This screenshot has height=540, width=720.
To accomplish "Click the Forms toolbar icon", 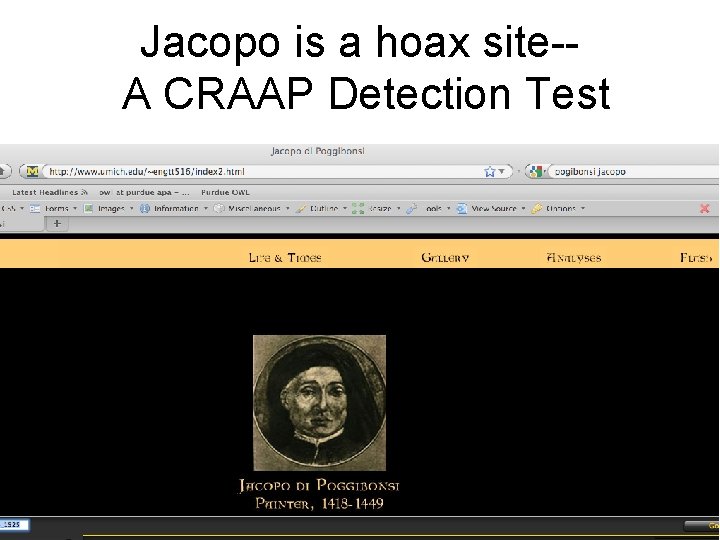I will [35, 208].
